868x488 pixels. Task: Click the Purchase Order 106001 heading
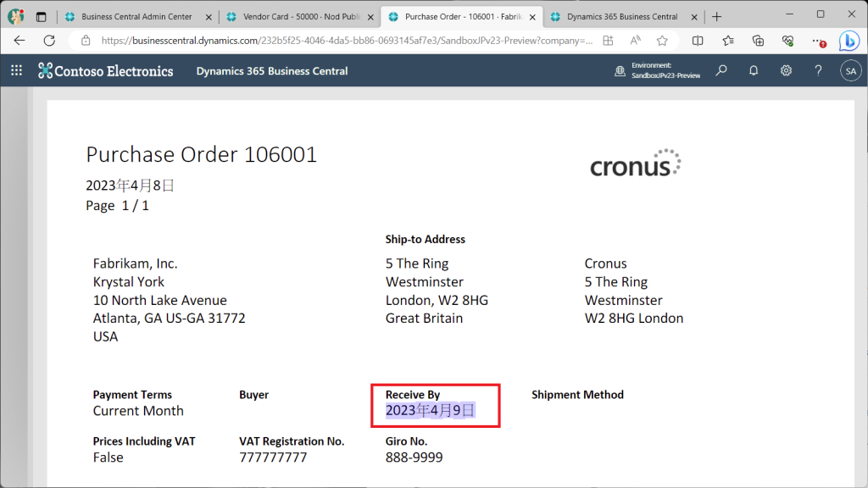click(202, 154)
